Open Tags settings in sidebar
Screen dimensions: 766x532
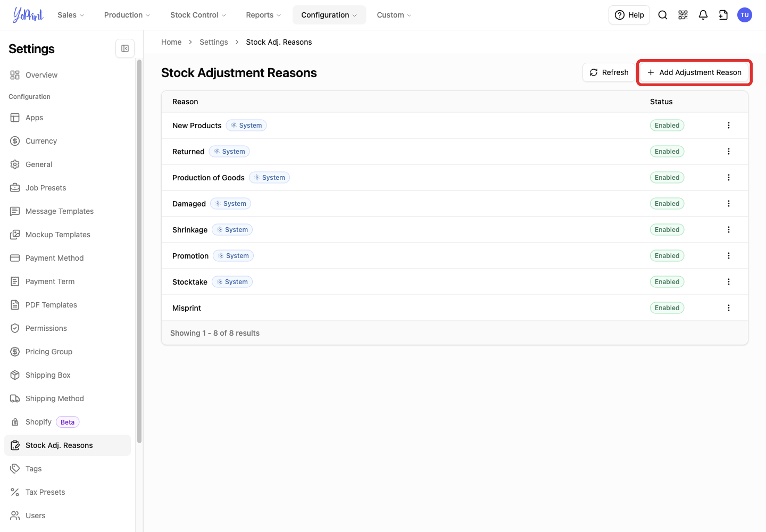tap(68, 469)
